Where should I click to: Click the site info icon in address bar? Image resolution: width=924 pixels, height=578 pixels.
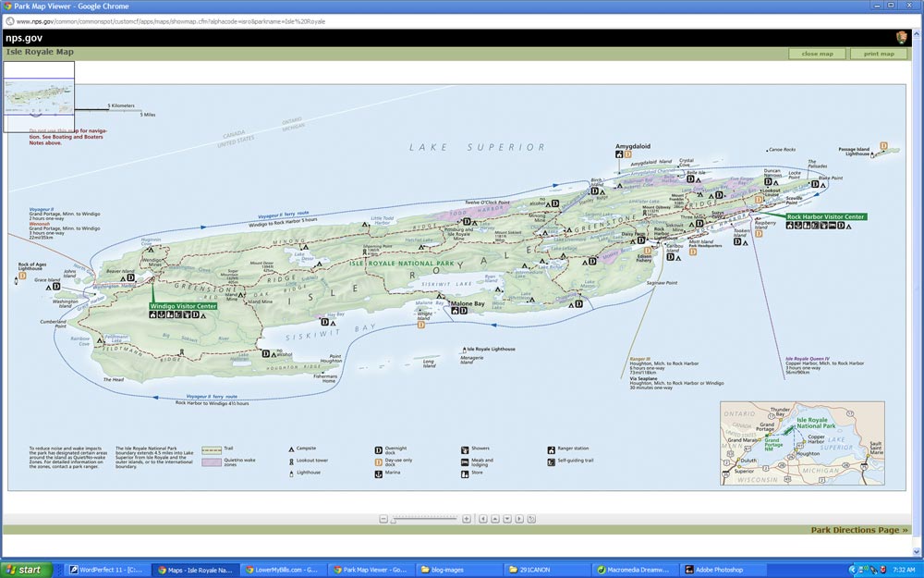pos(9,21)
